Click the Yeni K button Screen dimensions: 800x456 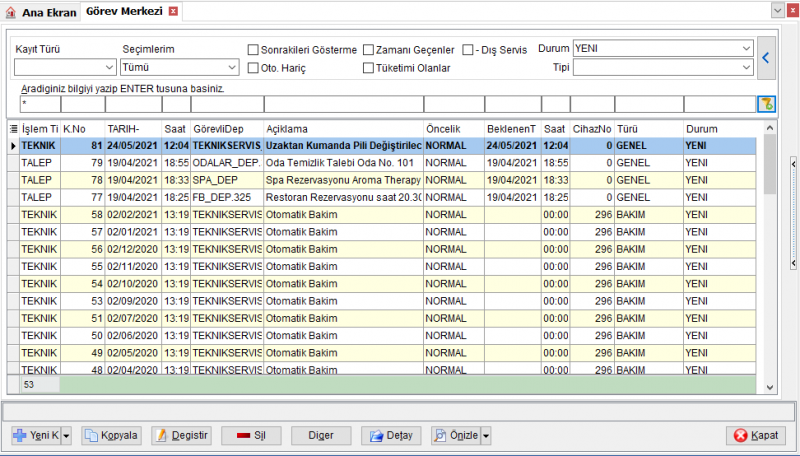(x=36, y=436)
